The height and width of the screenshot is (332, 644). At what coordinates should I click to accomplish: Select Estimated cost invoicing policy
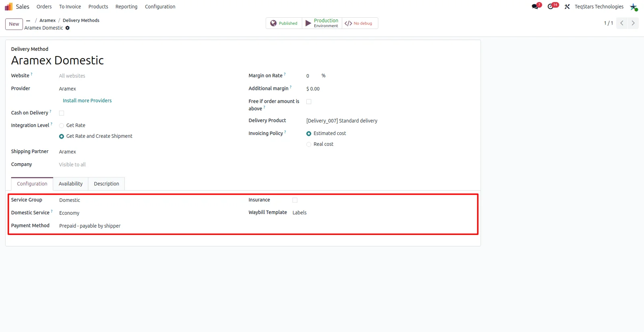(309, 134)
